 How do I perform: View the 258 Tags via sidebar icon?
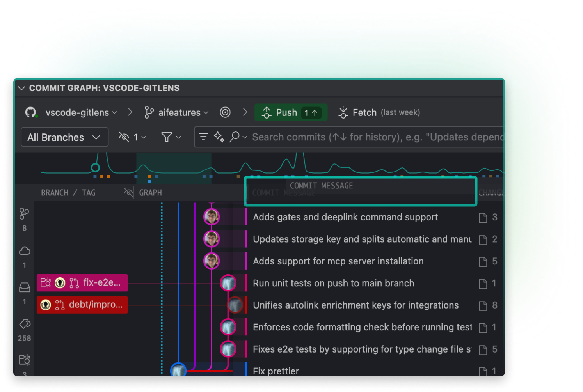click(24, 324)
